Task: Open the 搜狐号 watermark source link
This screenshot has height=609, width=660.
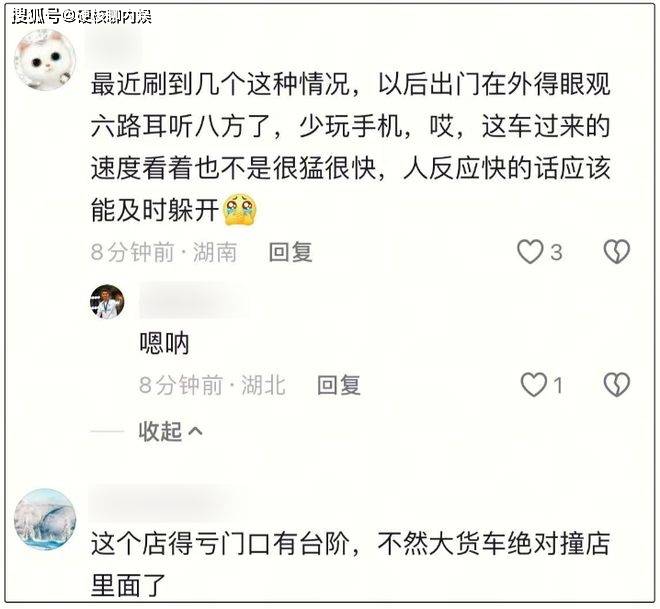Action: click(x=82, y=16)
